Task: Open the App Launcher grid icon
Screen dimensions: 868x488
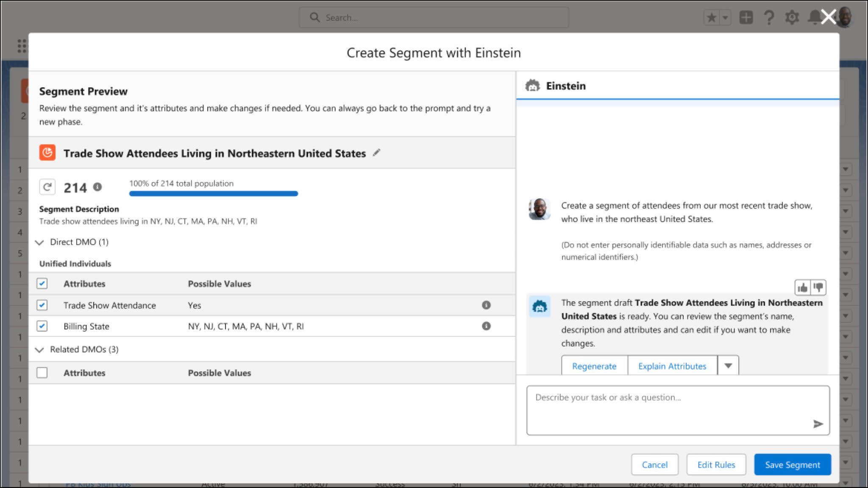Action: [22, 46]
